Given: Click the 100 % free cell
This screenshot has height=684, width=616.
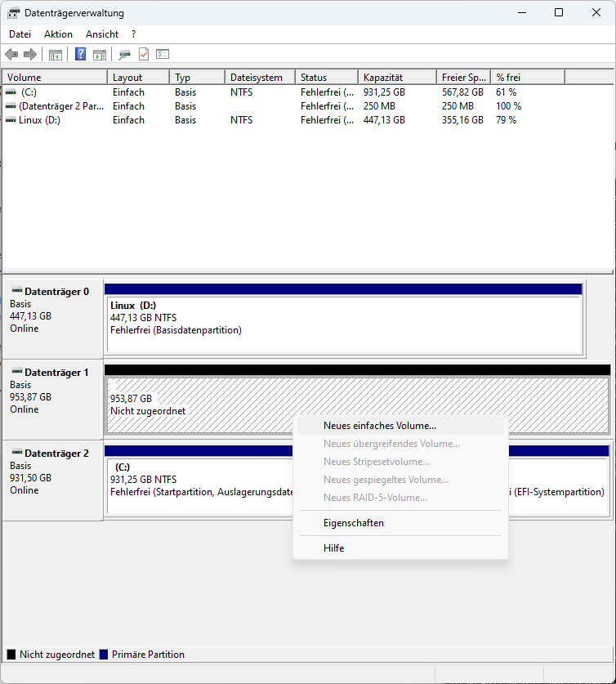Looking at the screenshot, I should tap(509, 106).
